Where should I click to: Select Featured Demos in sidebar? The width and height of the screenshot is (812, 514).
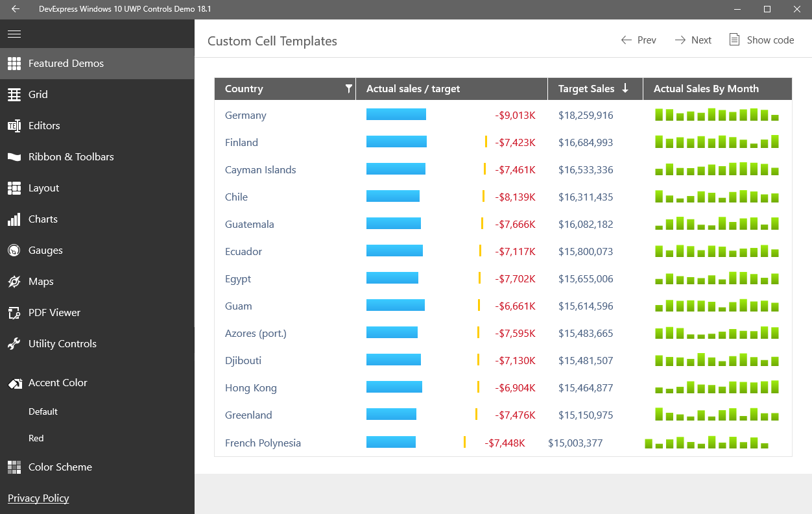pyautogui.click(x=66, y=64)
